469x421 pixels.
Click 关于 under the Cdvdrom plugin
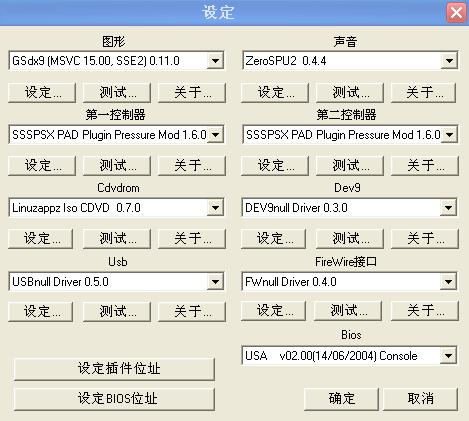[x=192, y=238]
